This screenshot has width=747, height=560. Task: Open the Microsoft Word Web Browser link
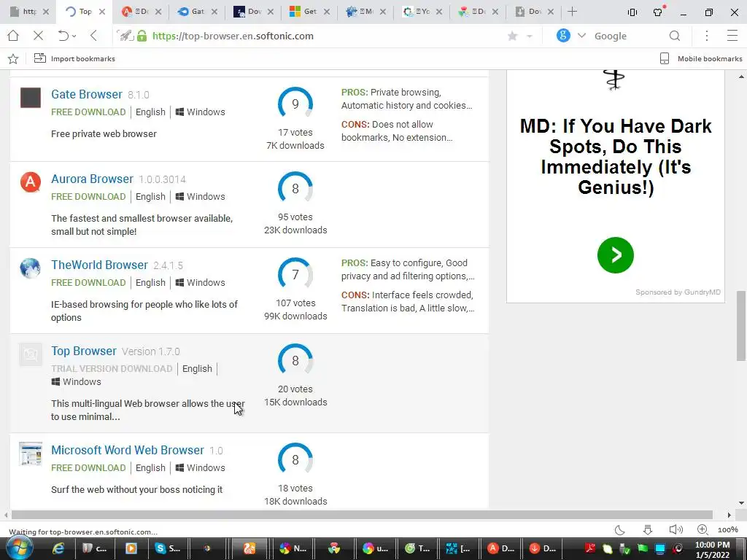tap(127, 450)
